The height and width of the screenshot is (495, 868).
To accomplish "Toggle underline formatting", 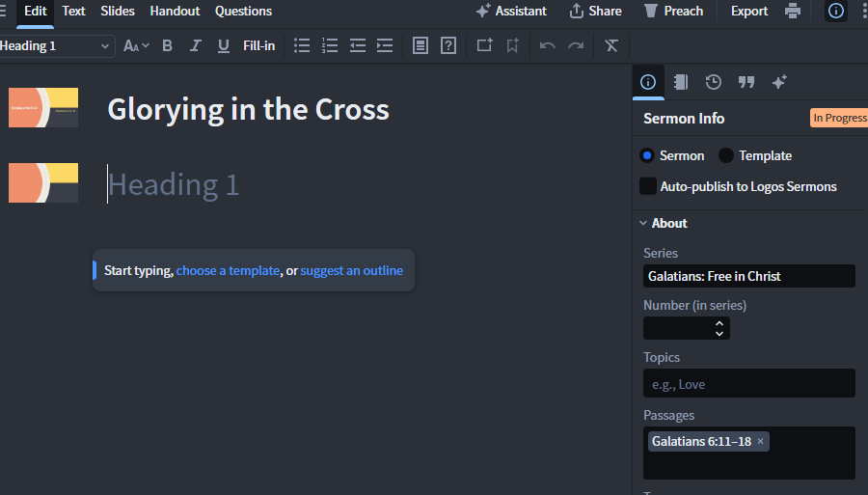I will (x=223, y=46).
